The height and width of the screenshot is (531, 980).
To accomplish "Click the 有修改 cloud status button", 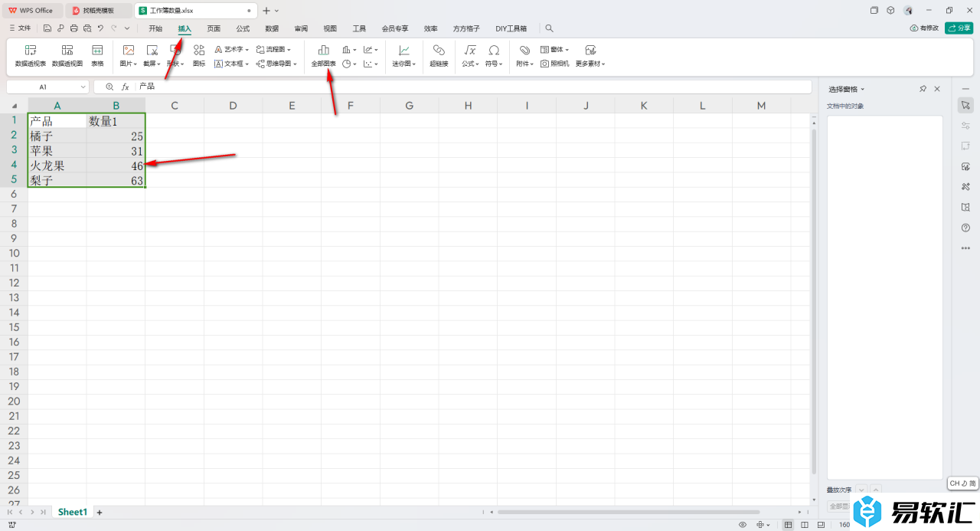I will [924, 28].
